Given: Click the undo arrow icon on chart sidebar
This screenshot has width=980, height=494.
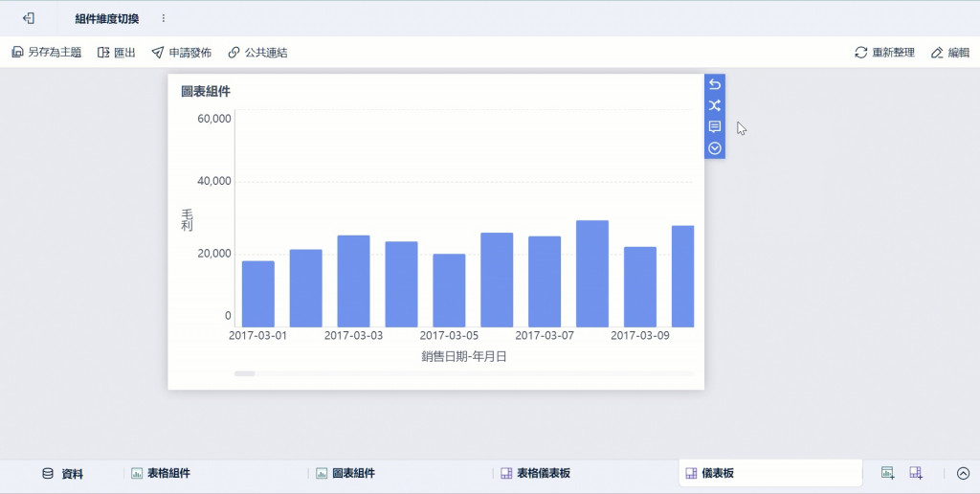Looking at the screenshot, I should (x=715, y=84).
